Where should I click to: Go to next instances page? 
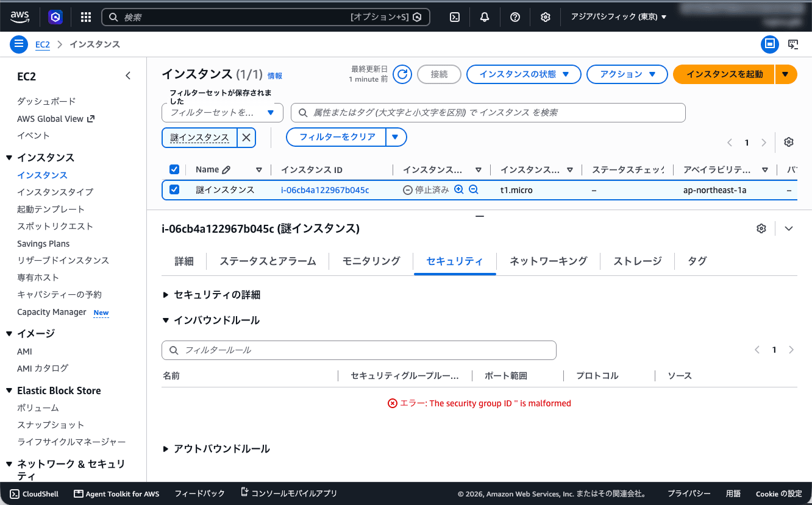(764, 143)
